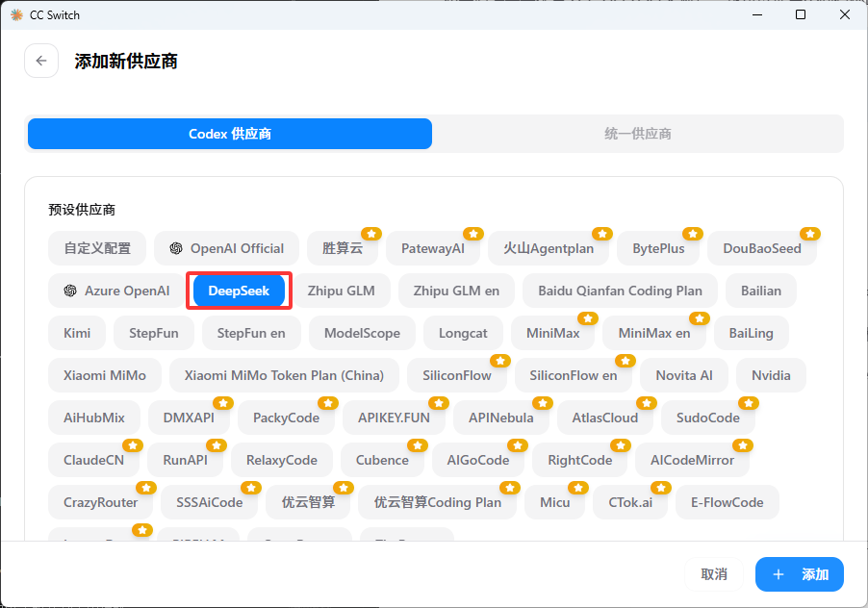
Task: Select 胜算云 provider preset
Action: point(343,248)
